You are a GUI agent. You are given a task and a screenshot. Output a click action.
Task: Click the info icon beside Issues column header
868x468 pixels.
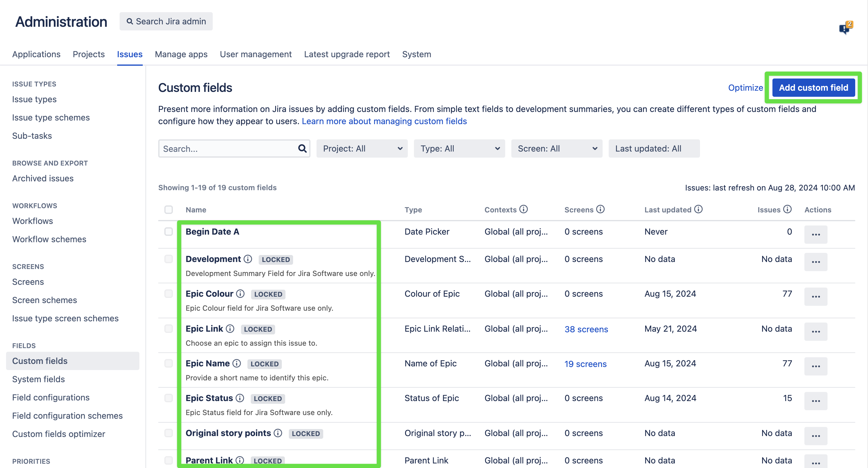tap(787, 209)
